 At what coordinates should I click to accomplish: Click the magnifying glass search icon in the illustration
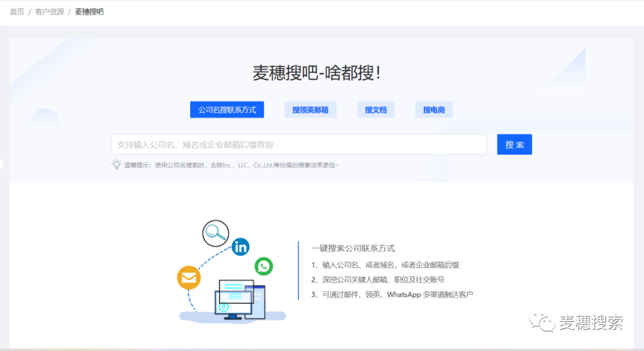tap(215, 233)
